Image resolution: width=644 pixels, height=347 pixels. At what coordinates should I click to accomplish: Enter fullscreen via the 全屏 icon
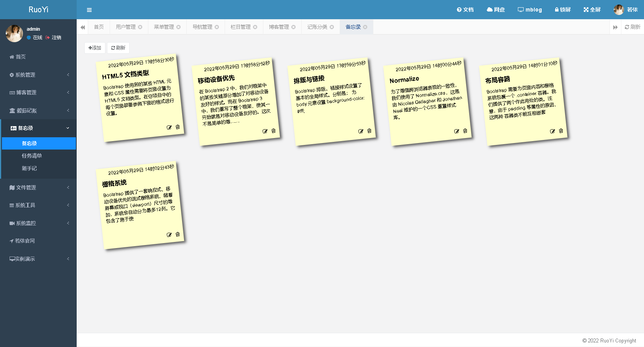591,10
